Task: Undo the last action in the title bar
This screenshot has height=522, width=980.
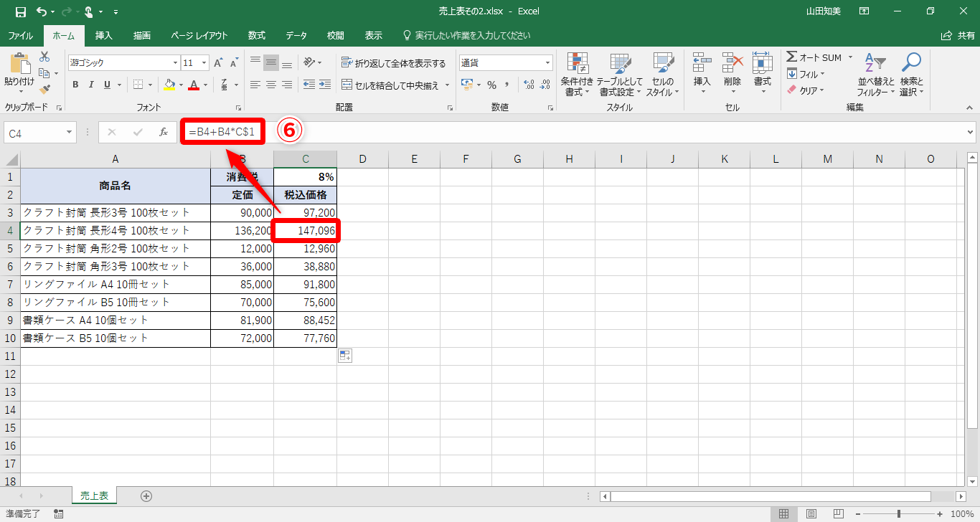Action: (41, 11)
